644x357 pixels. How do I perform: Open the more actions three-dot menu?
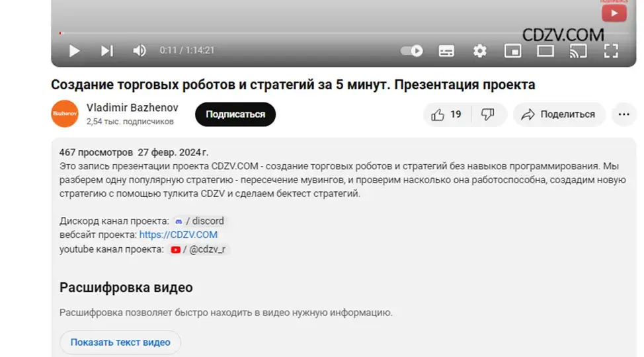tap(624, 114)
